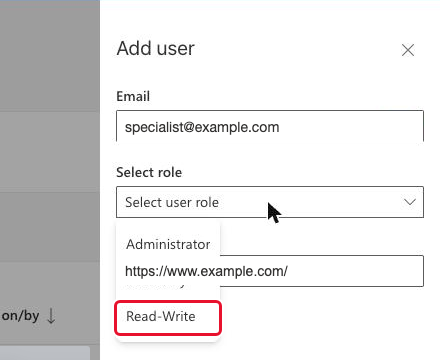The width and height of the screenshot is (440, 360).
Task: Sort by the on/by column arrow
Action: (x=51, y=316)
